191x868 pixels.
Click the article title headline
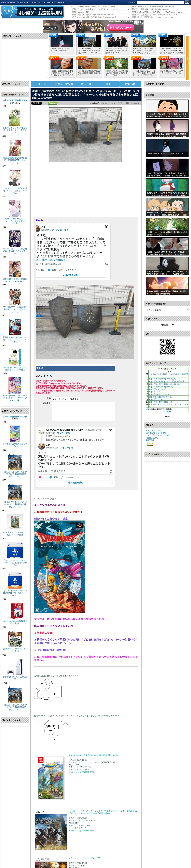click(86, 94)
